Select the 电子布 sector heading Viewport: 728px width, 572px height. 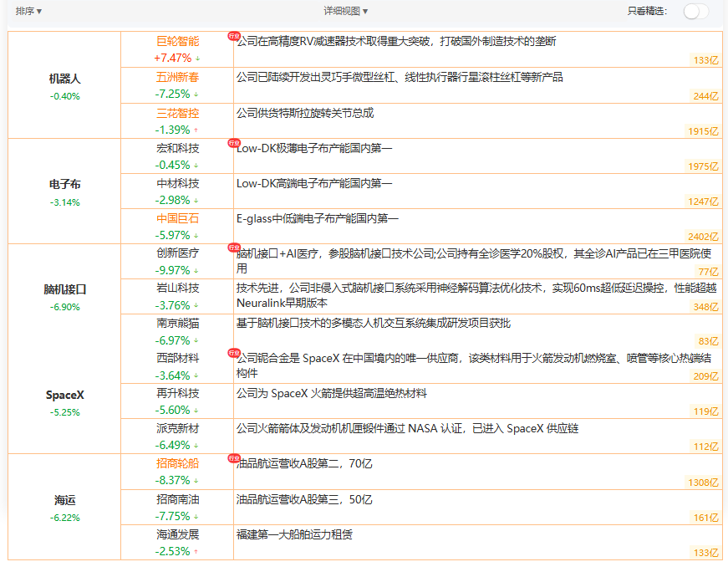64,185
